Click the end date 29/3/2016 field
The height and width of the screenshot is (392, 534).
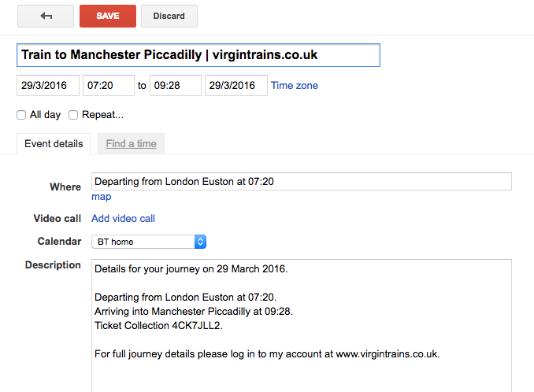235,85
